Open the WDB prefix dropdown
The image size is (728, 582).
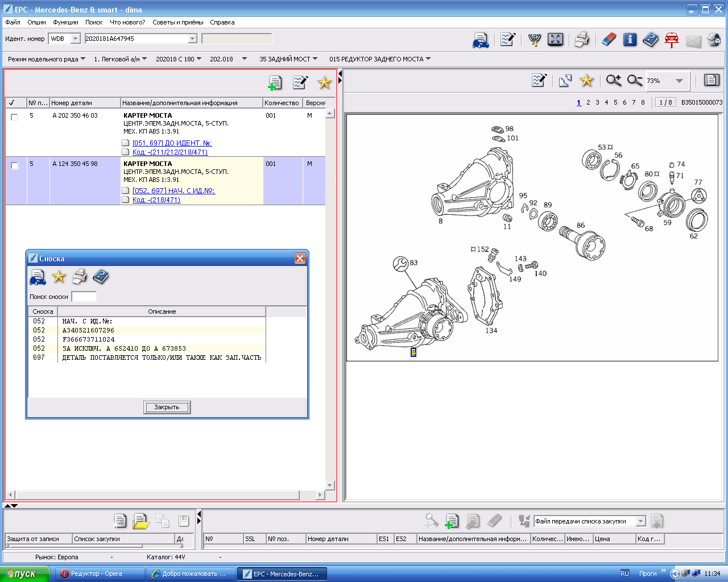(76, 39)
